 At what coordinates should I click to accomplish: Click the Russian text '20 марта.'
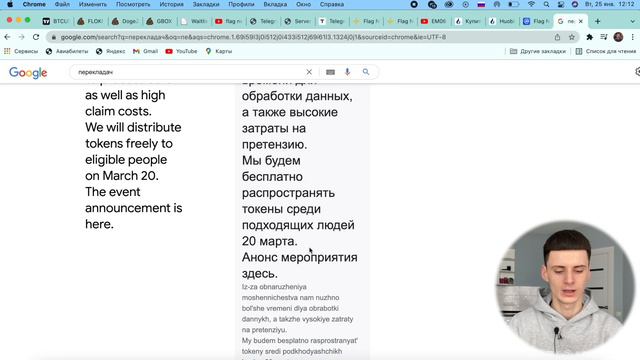(x=269, y=241)
